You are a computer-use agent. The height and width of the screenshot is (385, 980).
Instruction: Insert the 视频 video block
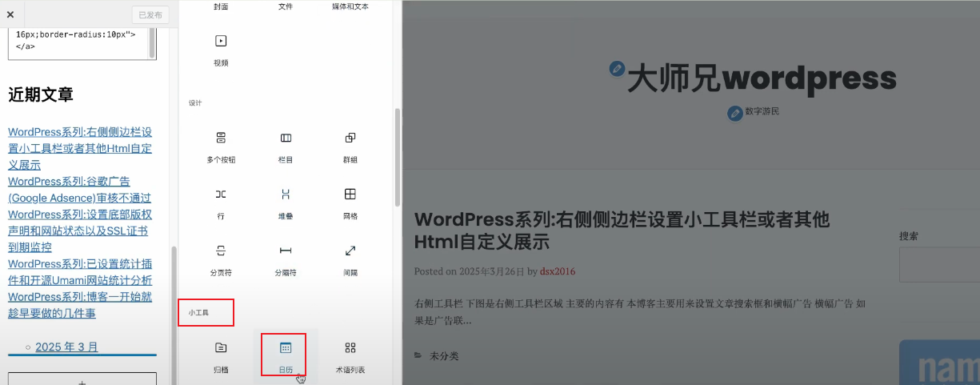coord(221,49)
